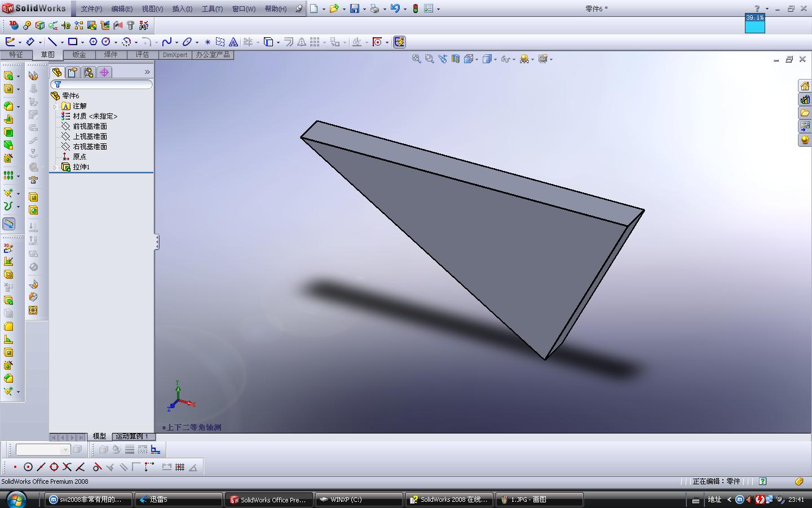Open the RealView appearances task pane icon
The height and width of the screenshot is (508, 812).
tap(805, 140)
